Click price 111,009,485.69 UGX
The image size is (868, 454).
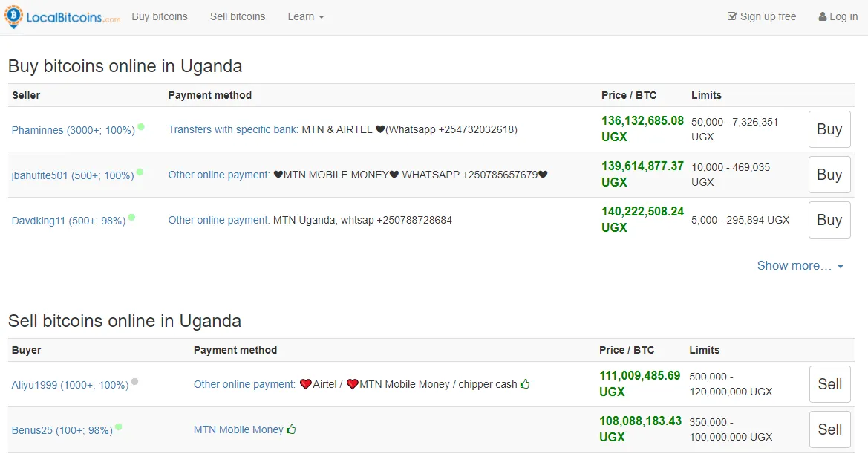coord(639,383)
